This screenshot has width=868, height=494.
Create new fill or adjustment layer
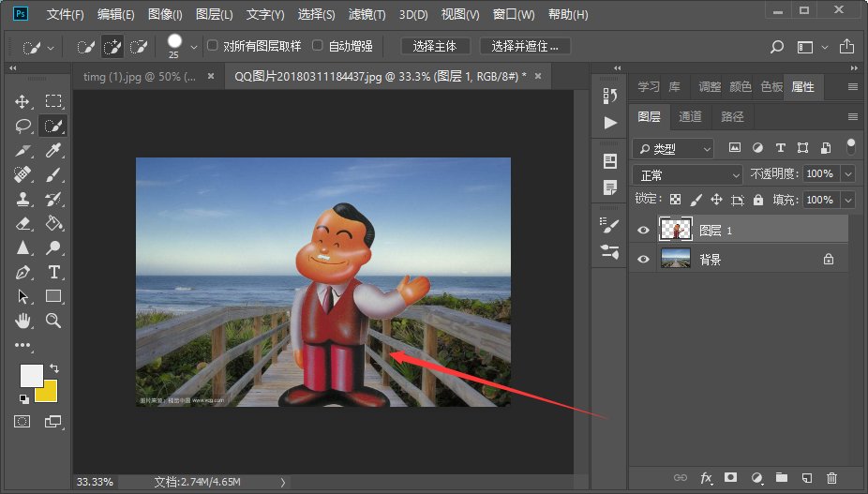(756, 477)
